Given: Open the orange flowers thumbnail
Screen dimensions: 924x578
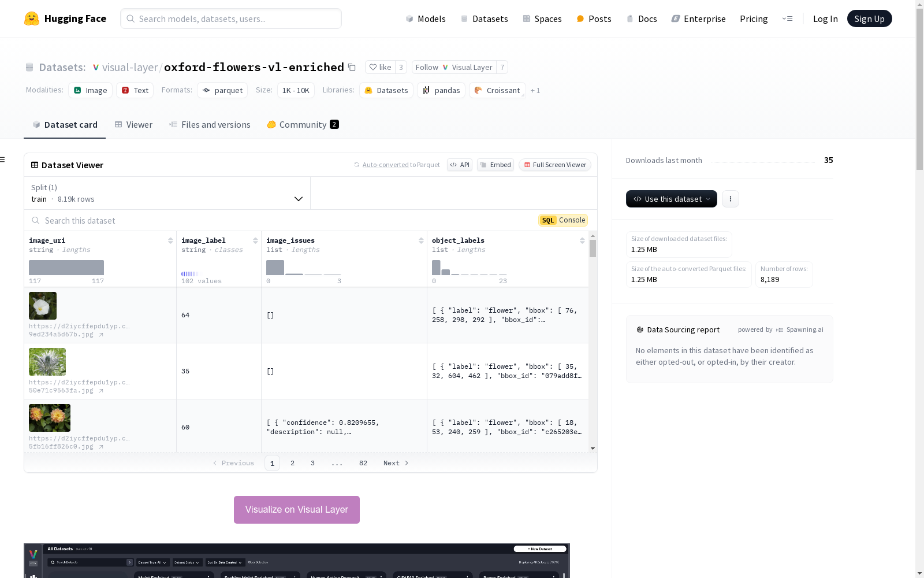Looking at the screenshot, I should (50, 418).
